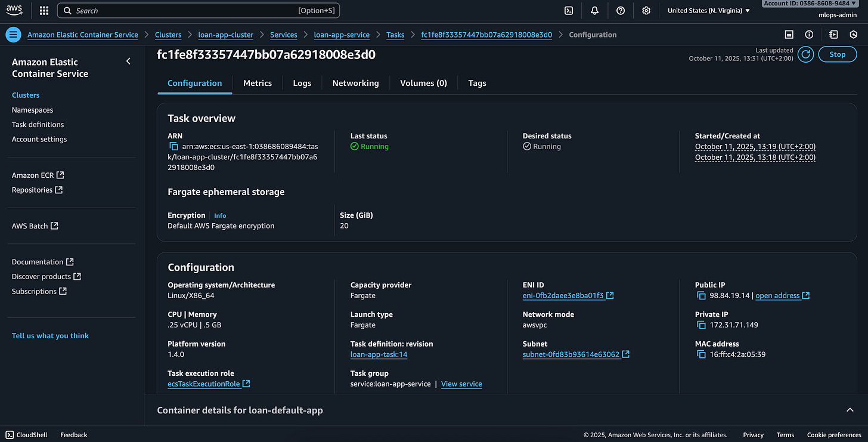
Task: Open AWS Batch external link
Action: click(x=35, y=226)
